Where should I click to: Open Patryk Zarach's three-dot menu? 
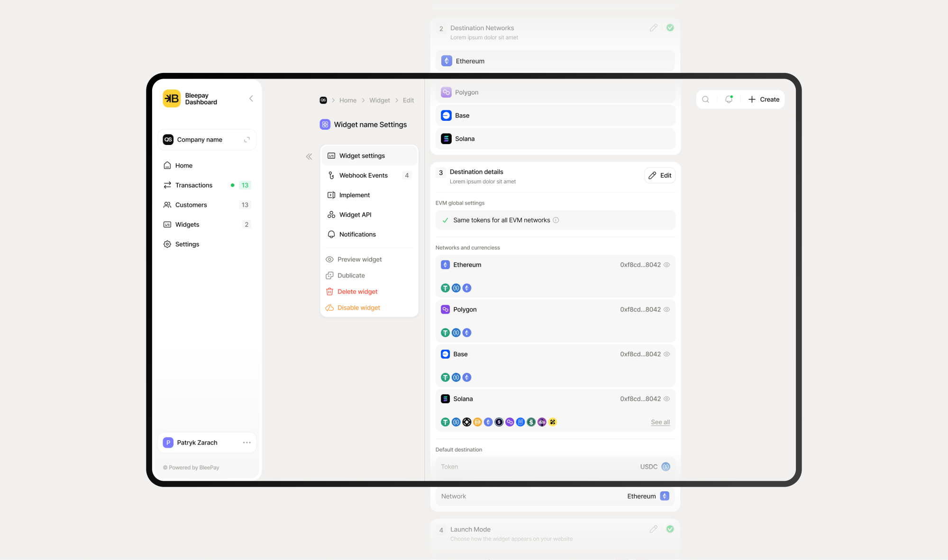tap(247, 443)
